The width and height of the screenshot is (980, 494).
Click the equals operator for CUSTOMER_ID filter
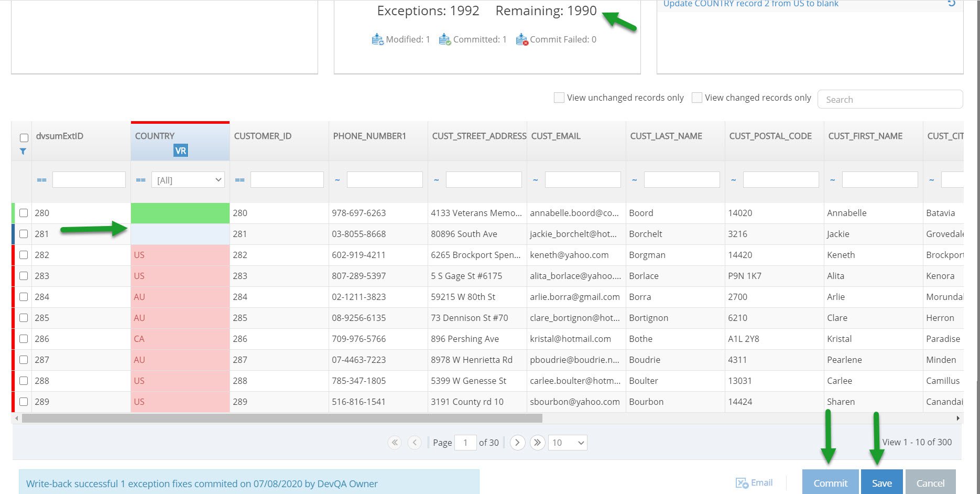[240, 180]
